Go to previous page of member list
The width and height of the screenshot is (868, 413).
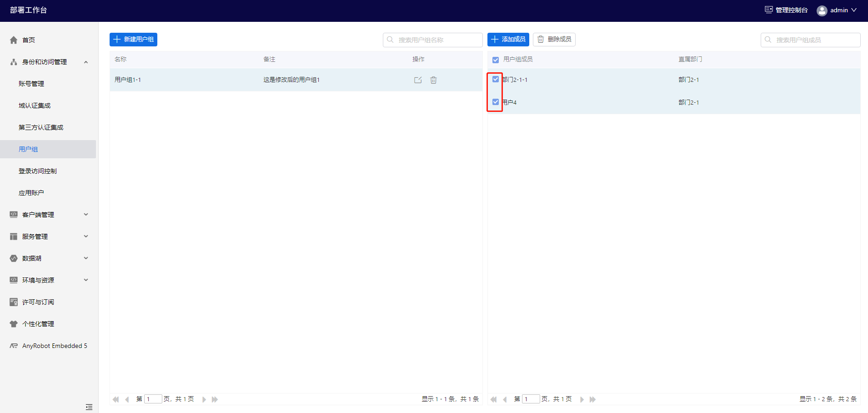click(x=505, y=399)
